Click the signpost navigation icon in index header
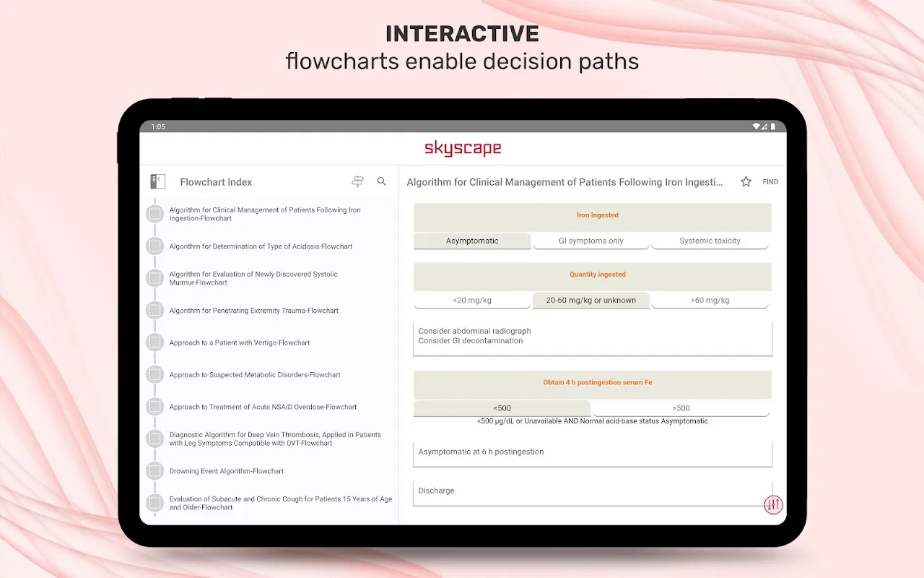This screenshot has height=578, width=924. [x=357, y=182]
